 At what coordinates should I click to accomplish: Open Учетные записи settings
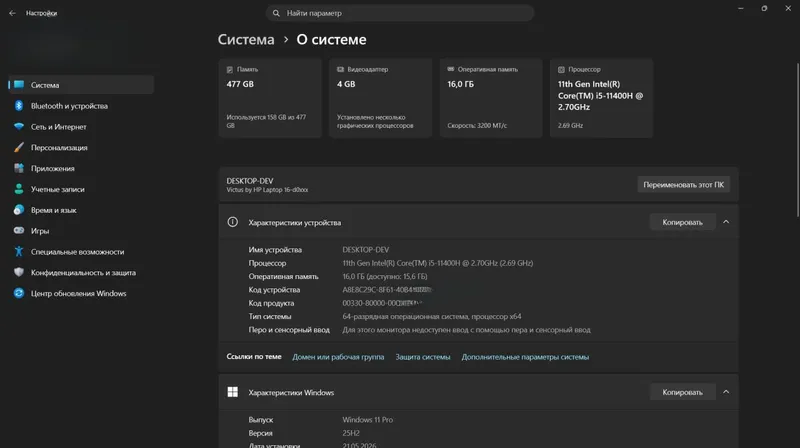click(81, 189)
